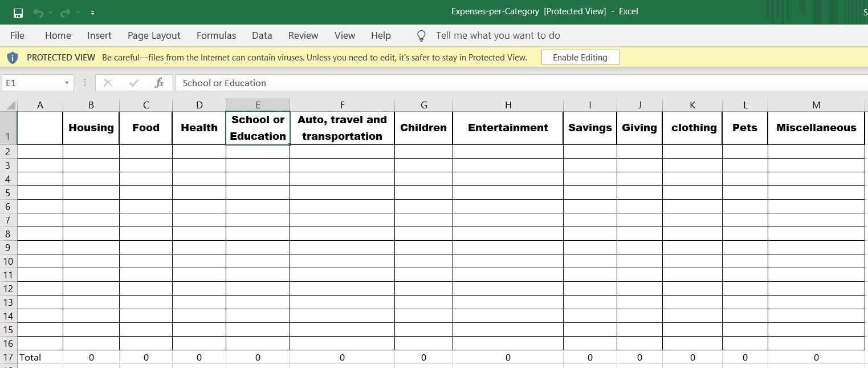Viewport: 868px width, 368px height.
Task: Open the Customize Quick Access Toolbar dropdown
Action: tap(92, 13)
